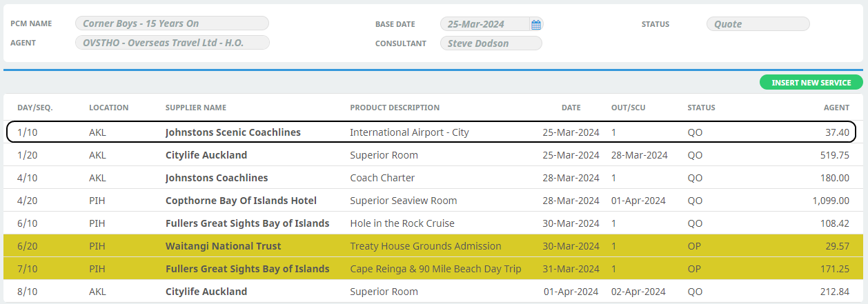Open the Base Date calendar picker icon
868x304 pixels.
(536, 24)
